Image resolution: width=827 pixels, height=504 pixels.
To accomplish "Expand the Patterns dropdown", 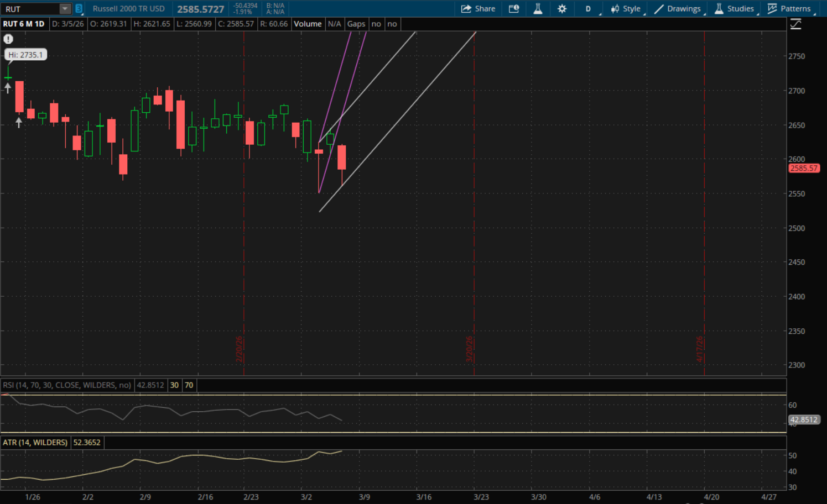I will (x=789, y=9).
